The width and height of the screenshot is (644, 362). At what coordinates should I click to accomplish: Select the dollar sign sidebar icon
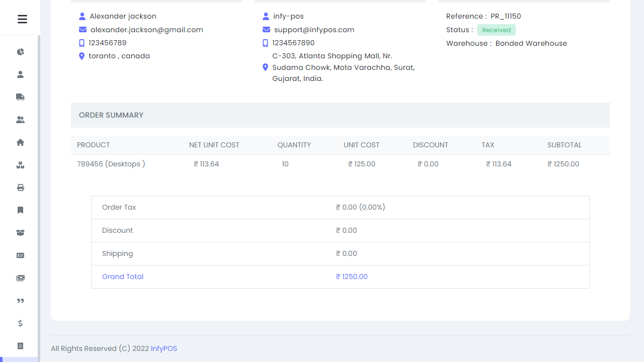coord(20,323)
